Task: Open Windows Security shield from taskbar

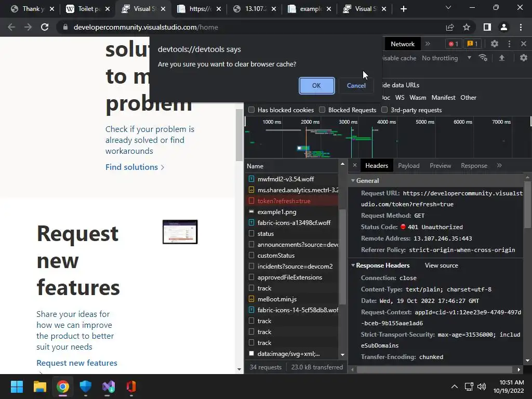Action: pos(86,387)
